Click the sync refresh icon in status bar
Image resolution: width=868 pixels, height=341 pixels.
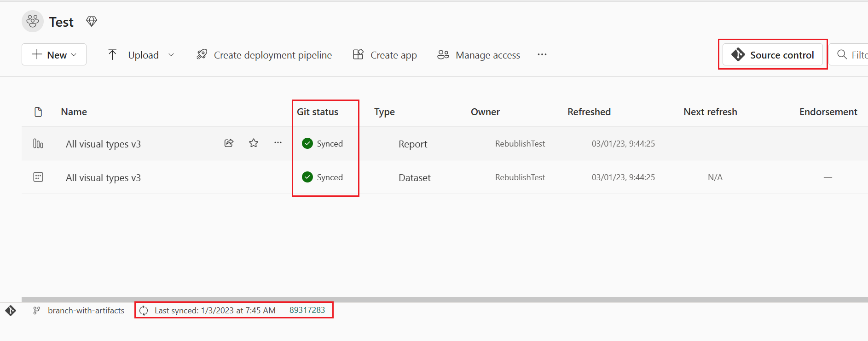(x=144, y=311)
